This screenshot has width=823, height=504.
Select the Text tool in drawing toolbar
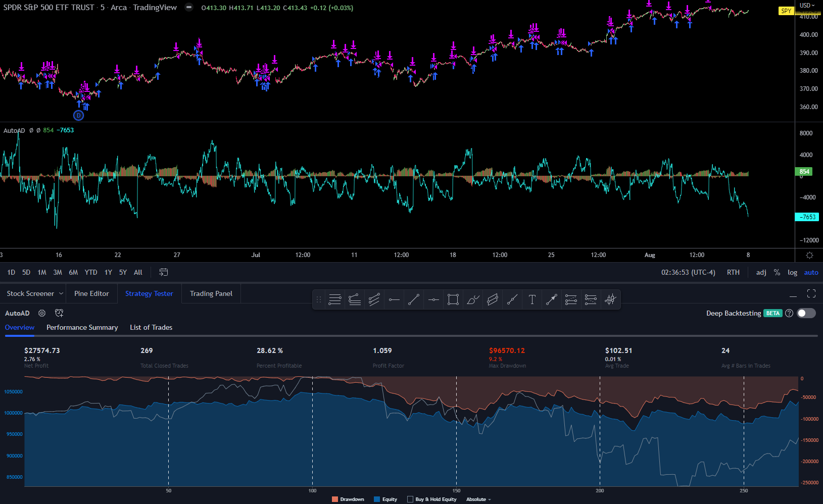[x=532, y=300]
